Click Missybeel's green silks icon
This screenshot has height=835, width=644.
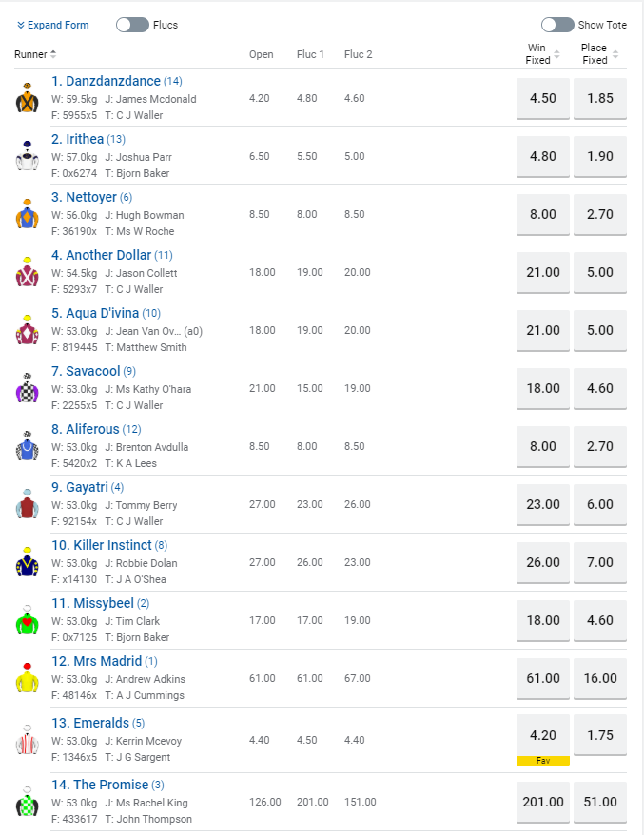(27, 620)
